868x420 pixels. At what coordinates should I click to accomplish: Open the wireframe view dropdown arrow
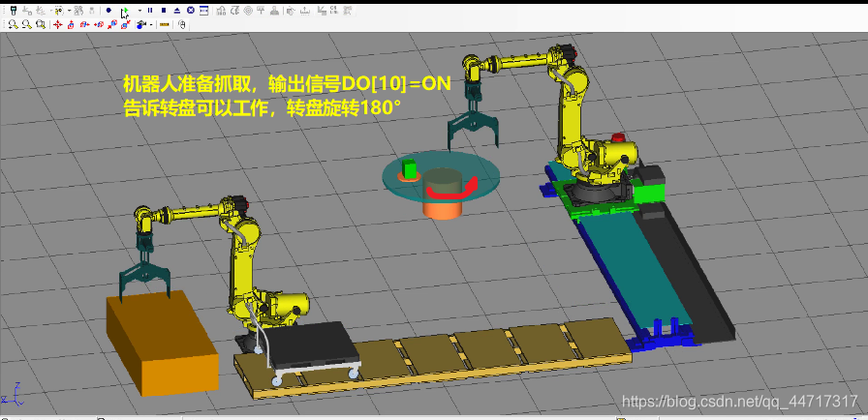[151, 25]
